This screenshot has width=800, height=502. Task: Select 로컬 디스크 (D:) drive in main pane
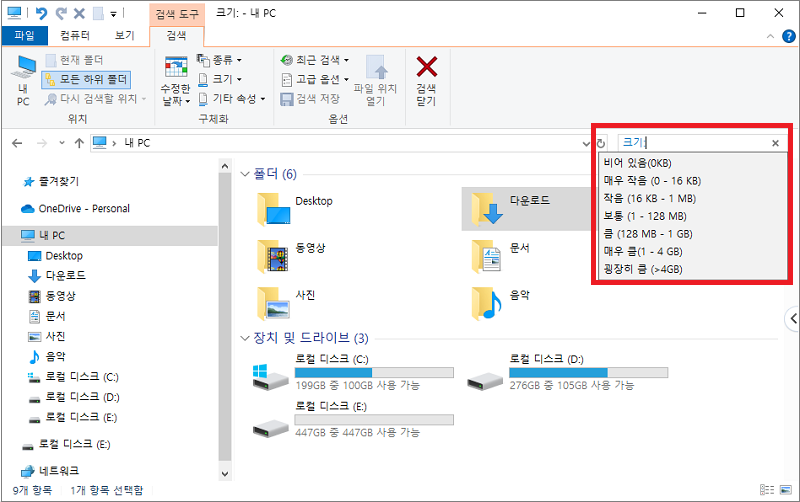[x=567, y=372]
